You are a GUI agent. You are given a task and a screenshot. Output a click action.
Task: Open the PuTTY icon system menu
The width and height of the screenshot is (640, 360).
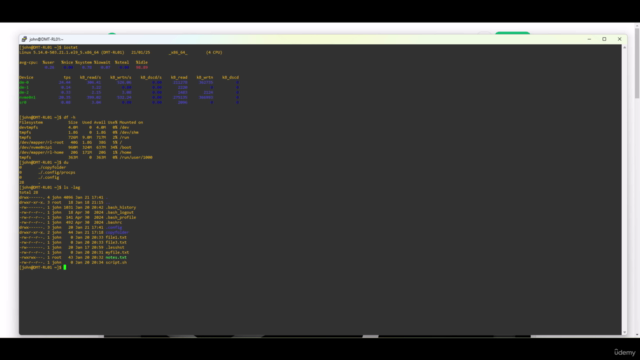[24, 39]
